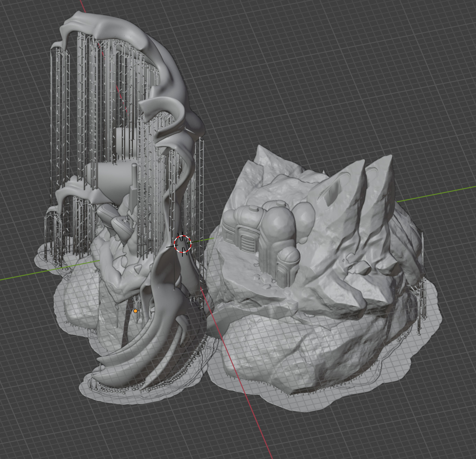Click the red-white 3D cursor
Screen dimensions: 476x459
[182, 244]
